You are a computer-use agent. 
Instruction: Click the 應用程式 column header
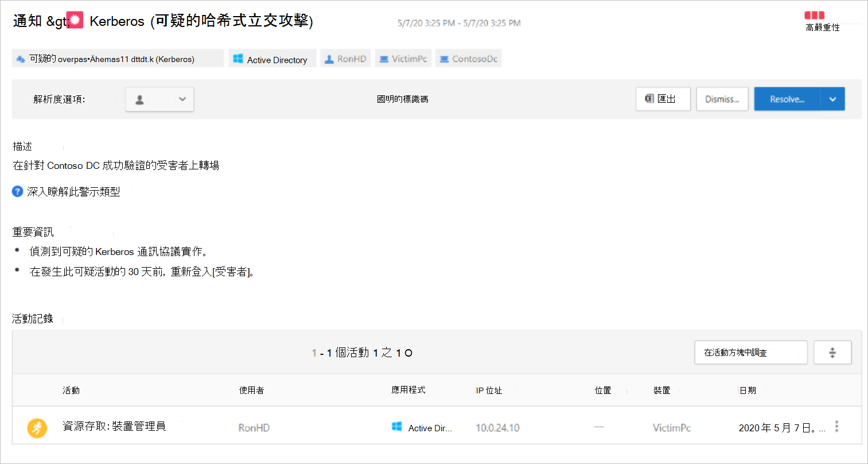click(x=408, y=390)
